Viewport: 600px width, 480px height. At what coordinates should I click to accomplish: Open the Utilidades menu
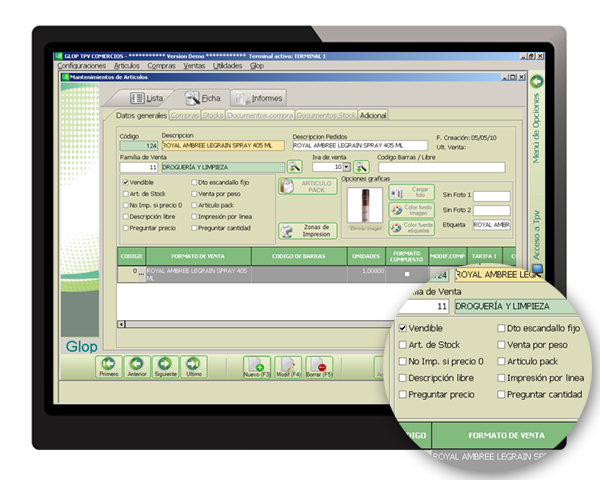click(x=228, y=66)
